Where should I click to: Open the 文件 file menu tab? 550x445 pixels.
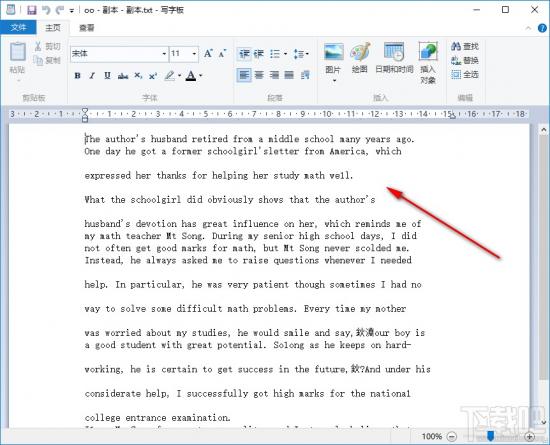[x=18, y=27]
